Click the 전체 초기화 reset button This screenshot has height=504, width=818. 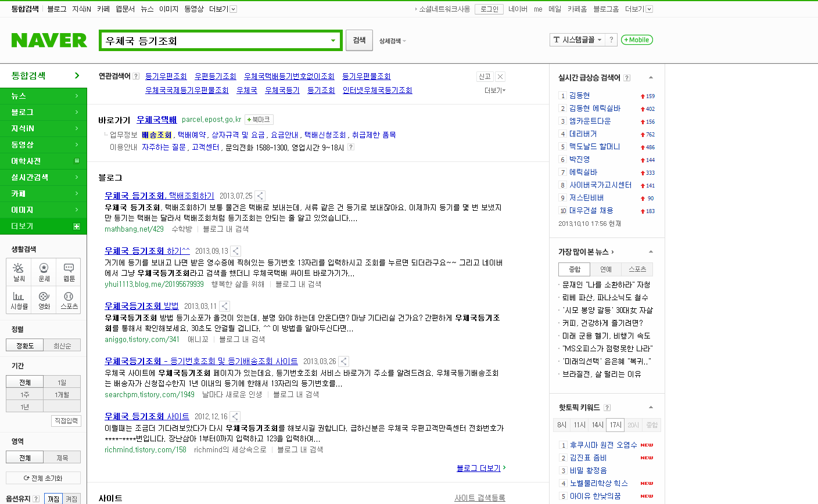[43, 478]
